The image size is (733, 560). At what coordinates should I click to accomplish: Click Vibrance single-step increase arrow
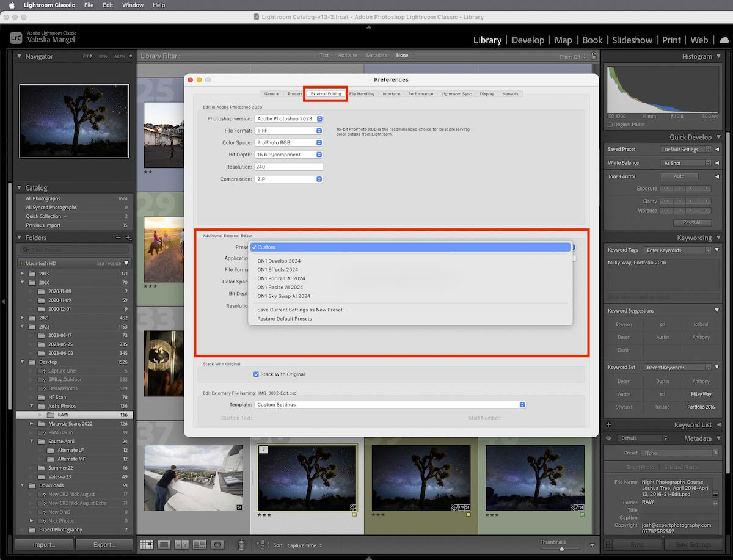(x=693, y=211)
